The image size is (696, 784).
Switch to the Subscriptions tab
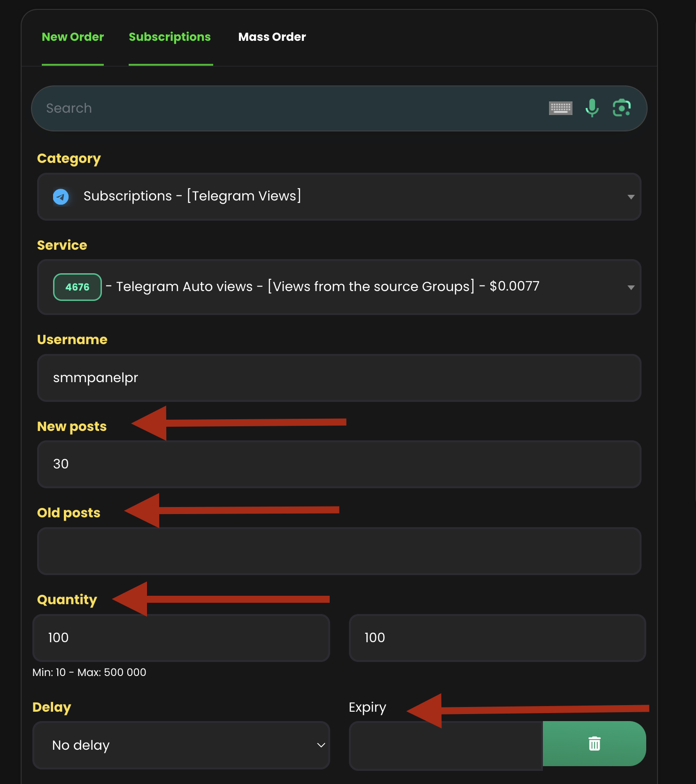point(170,37)
